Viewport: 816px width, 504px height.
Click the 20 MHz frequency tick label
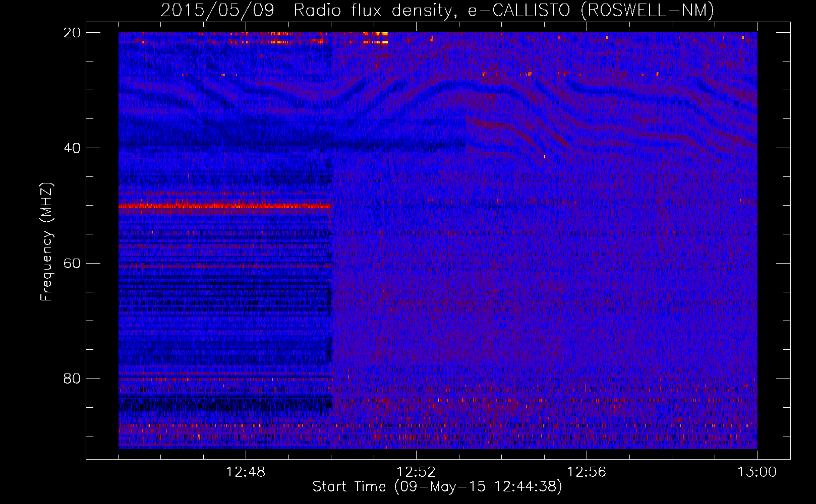[x=72, y=33]
